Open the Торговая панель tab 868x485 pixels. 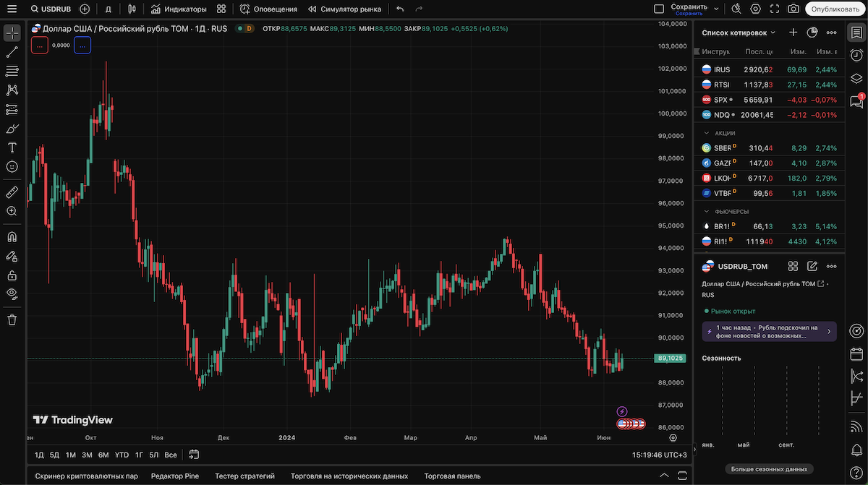click(452, 476)
